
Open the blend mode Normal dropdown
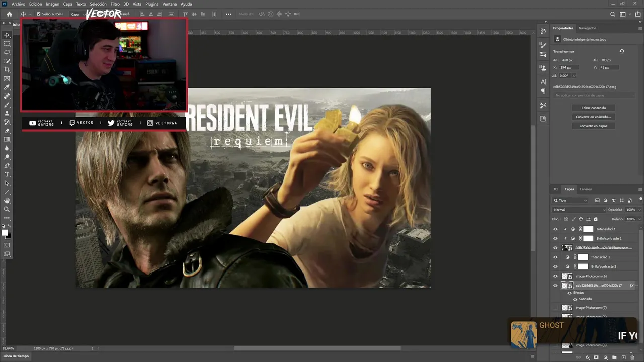click(x=579, y=210)
